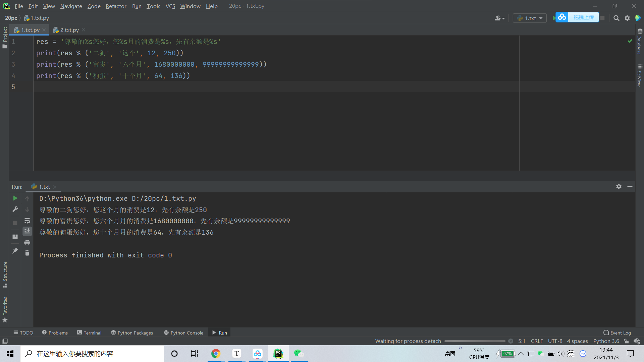644x362 pixels.
Task: Toggle soft-wrap in the Run output
Action: coord(27,221)
